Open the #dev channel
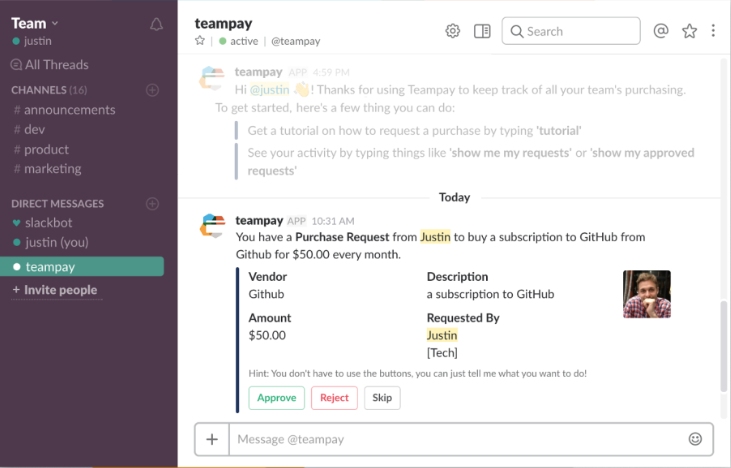The image size is (731, 468). [29, 130]
